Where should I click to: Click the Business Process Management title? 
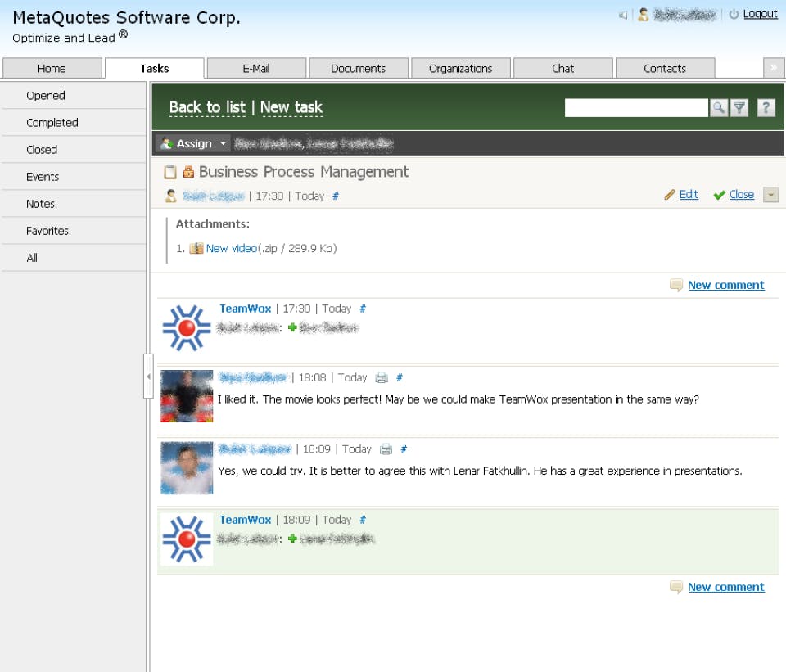coord(304,172)
